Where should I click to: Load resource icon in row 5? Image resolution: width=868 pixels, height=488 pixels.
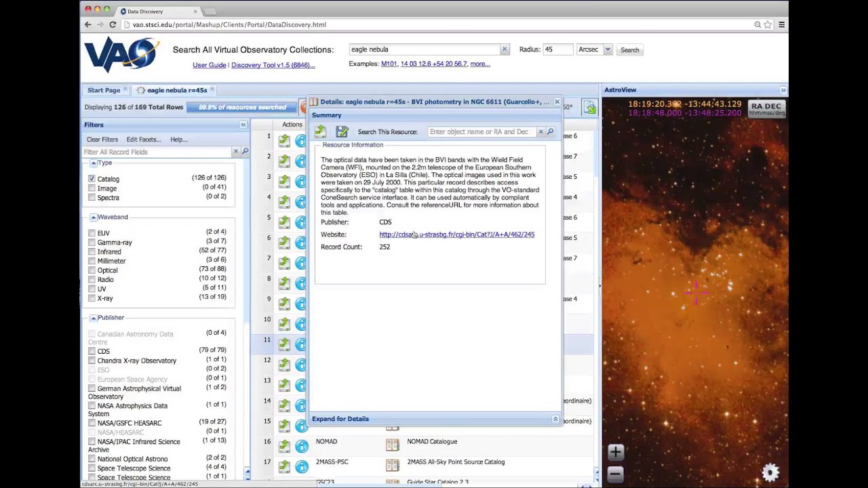pos(284,222)
